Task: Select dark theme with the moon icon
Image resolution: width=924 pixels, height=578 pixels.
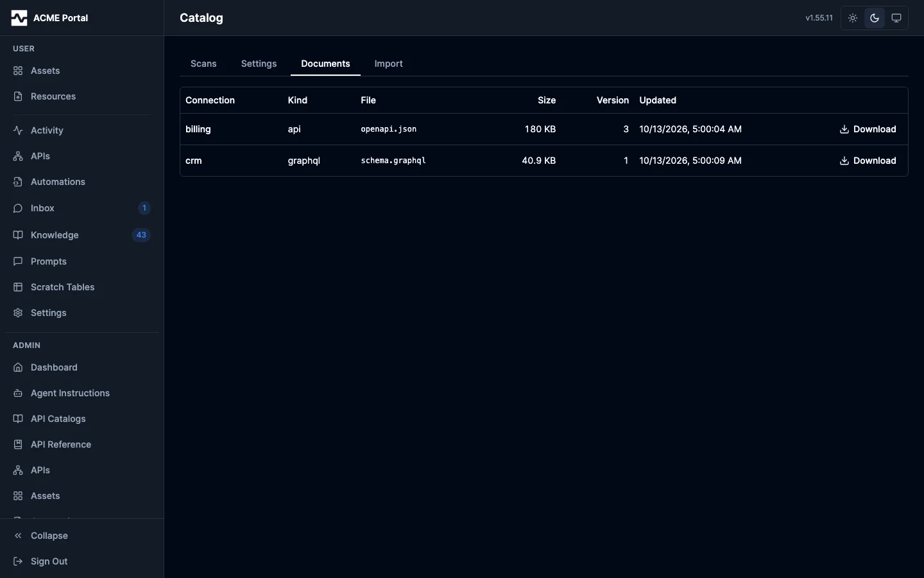Action: point(875,18)
